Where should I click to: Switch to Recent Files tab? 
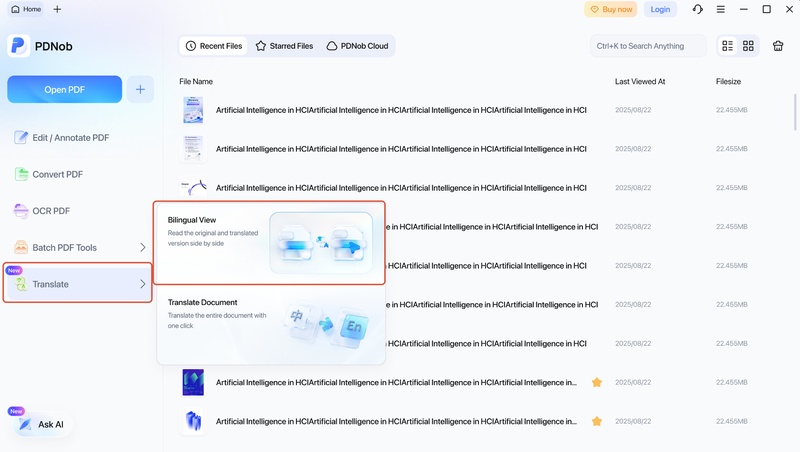[x=213, y=46]
